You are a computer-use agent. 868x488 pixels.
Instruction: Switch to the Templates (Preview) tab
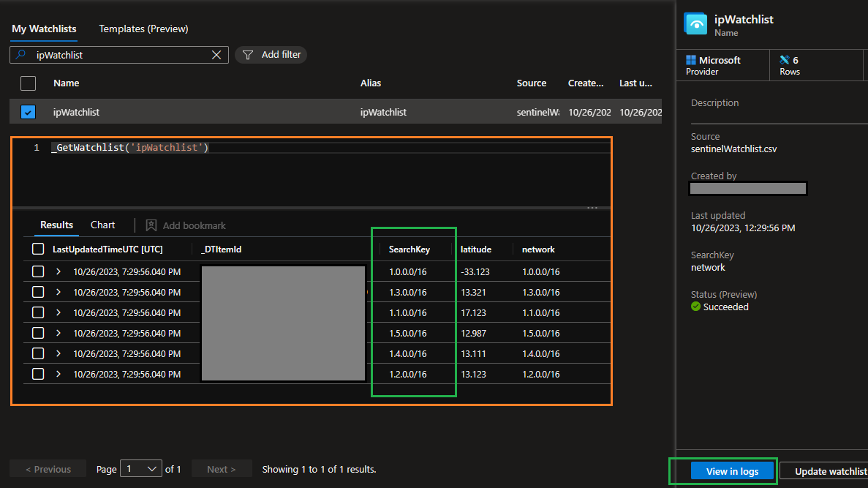coord(143,29)
